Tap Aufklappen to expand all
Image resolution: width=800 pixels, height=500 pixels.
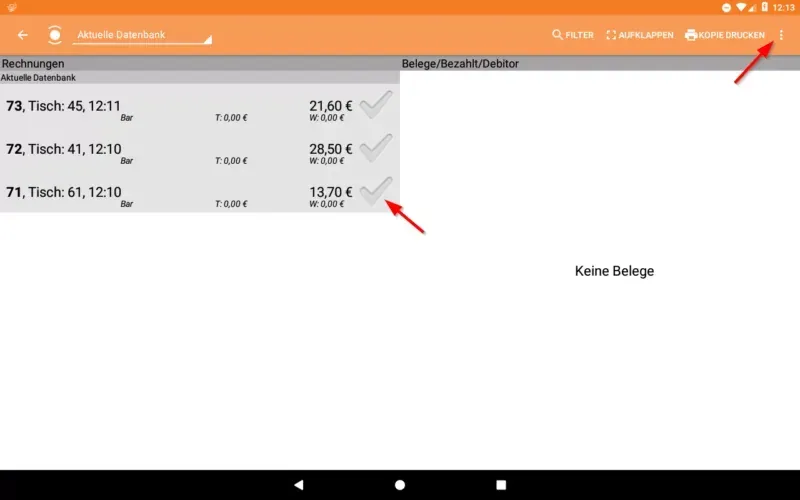point(640,35)
